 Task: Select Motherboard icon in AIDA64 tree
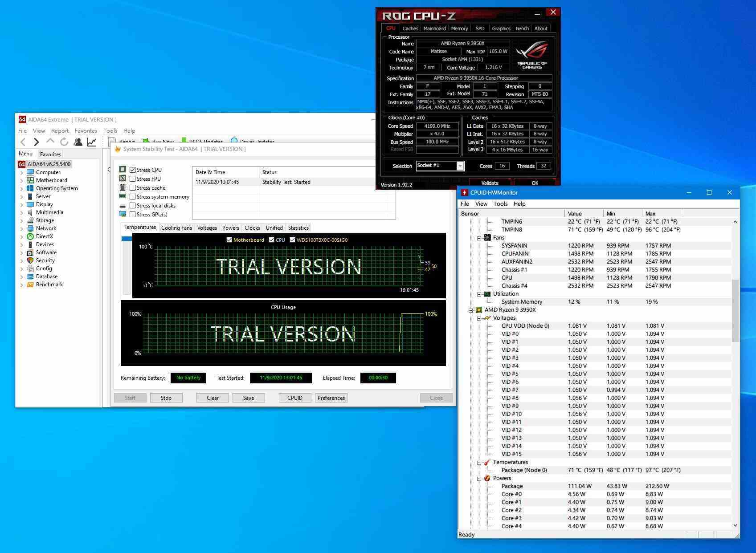(x=30, y=180)
